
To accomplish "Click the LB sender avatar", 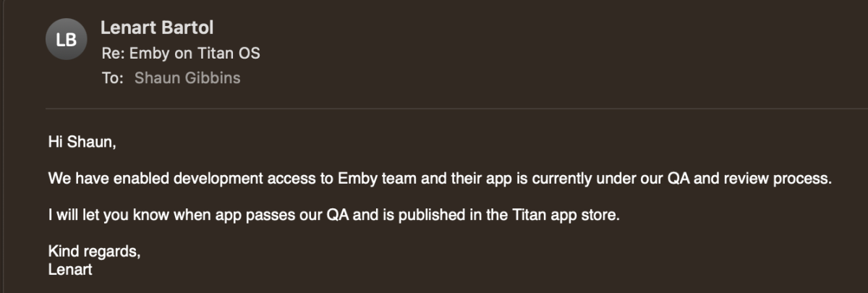I will tap(66, 41).
